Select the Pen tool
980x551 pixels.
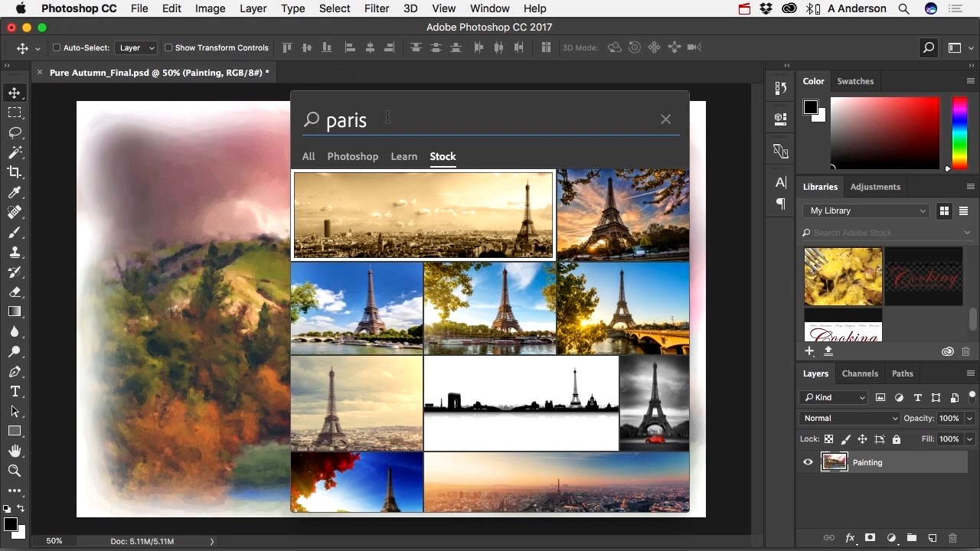click(x=15, y=371)
